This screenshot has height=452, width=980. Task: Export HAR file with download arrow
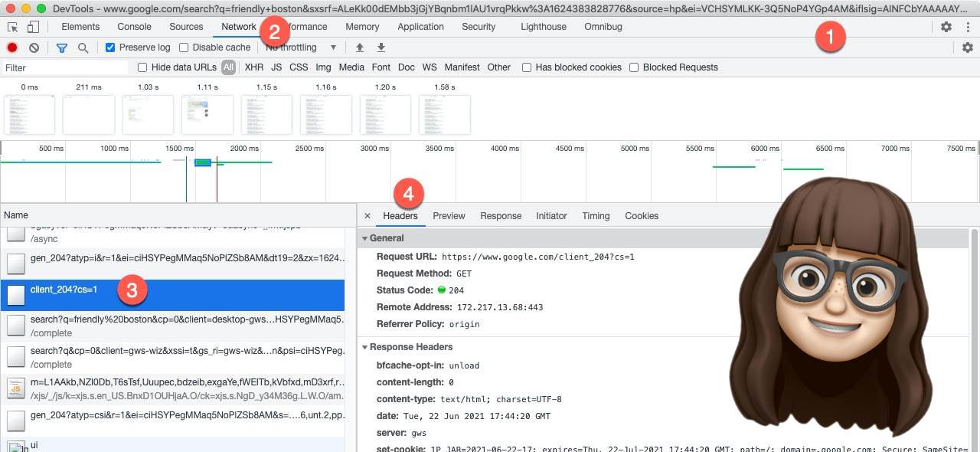point(381,47)
